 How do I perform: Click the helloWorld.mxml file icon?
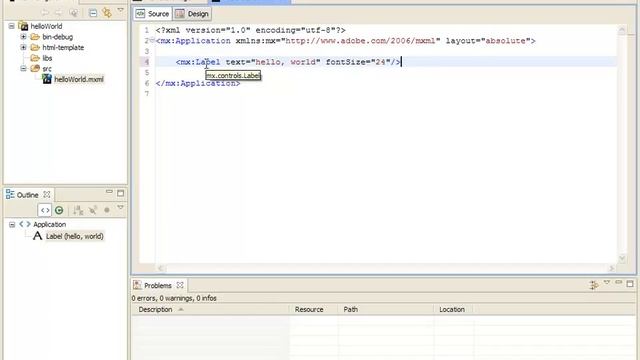click(x=47, y=79)
